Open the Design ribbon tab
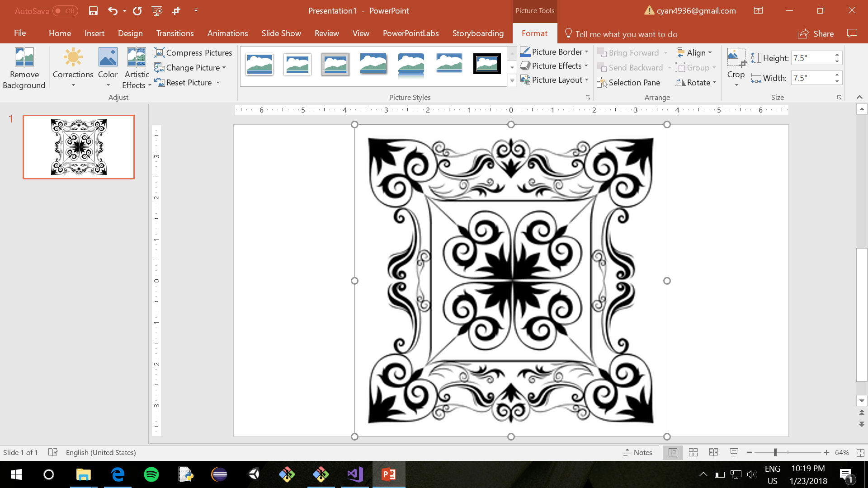This screenshot has height=488, width=868. 130,33
